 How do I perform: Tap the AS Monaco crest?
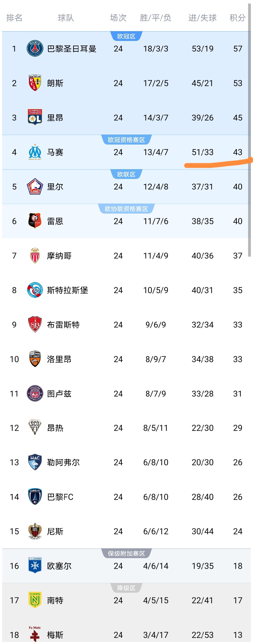coord(35,255)
